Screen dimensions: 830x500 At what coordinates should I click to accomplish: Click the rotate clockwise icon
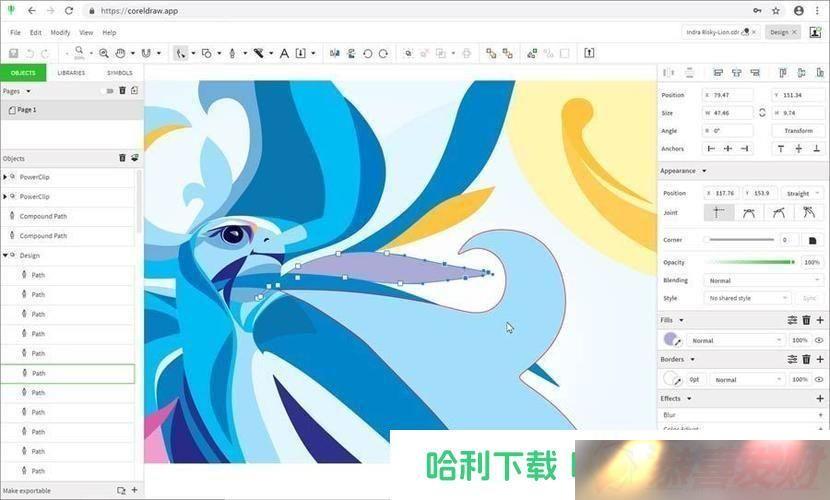384,53
